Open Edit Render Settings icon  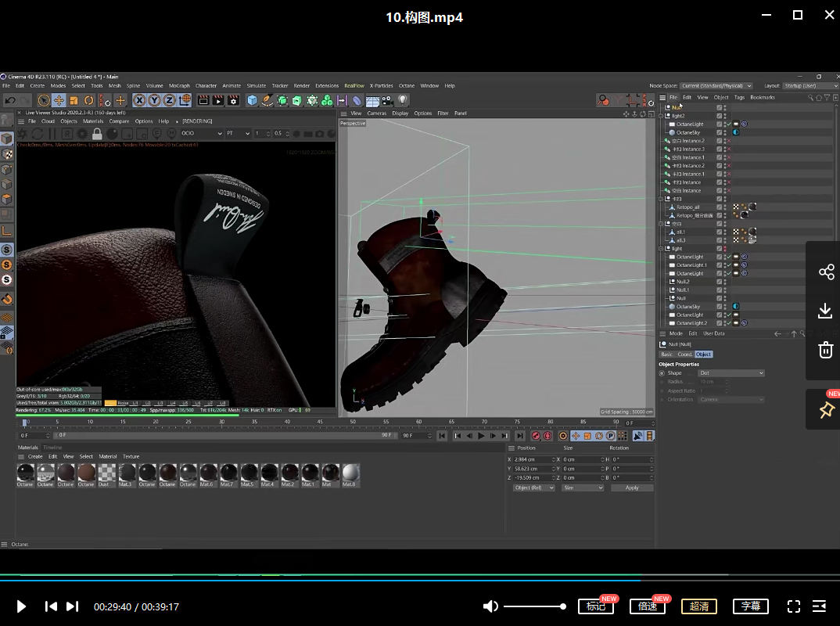tap(233, 100)
